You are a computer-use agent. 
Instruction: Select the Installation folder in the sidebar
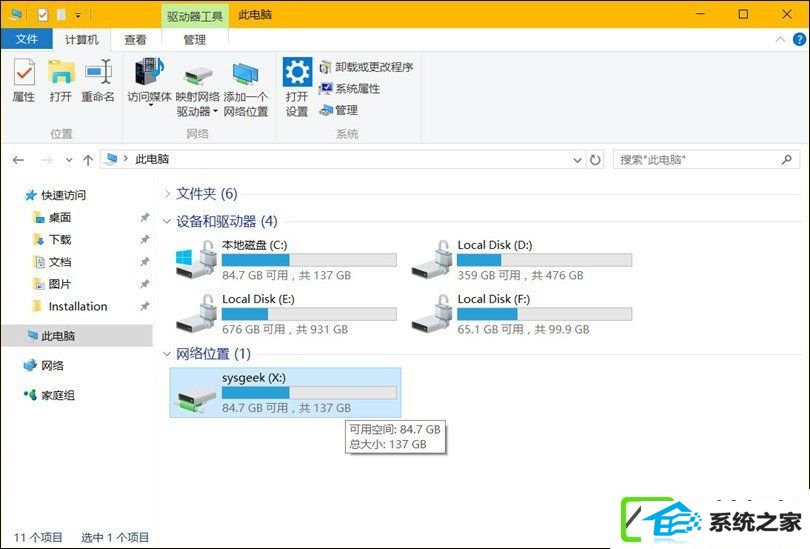tap(70, 306)
